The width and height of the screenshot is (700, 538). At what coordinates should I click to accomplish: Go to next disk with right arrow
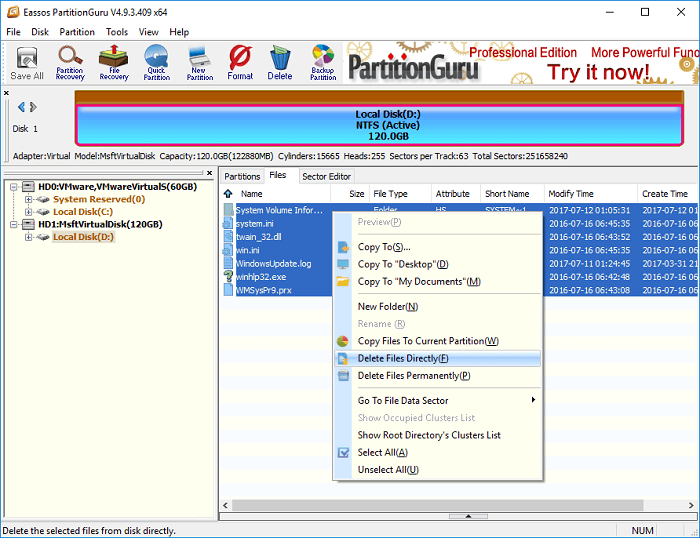(33, 107)
